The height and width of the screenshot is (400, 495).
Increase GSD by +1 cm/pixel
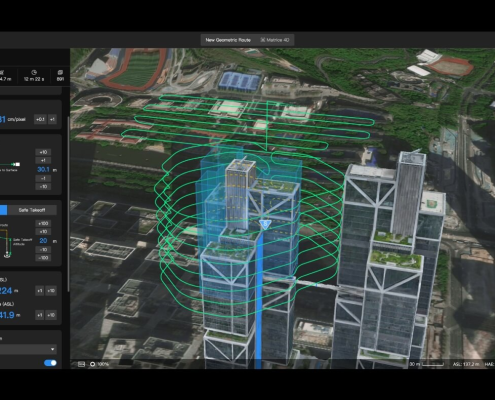[52, 119]
